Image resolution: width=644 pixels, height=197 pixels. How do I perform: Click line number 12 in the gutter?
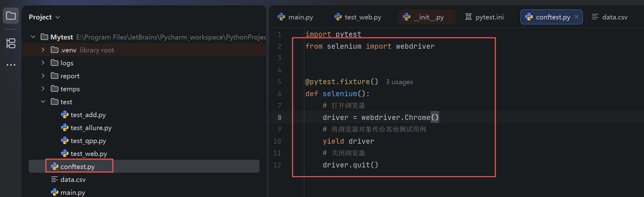277,165
